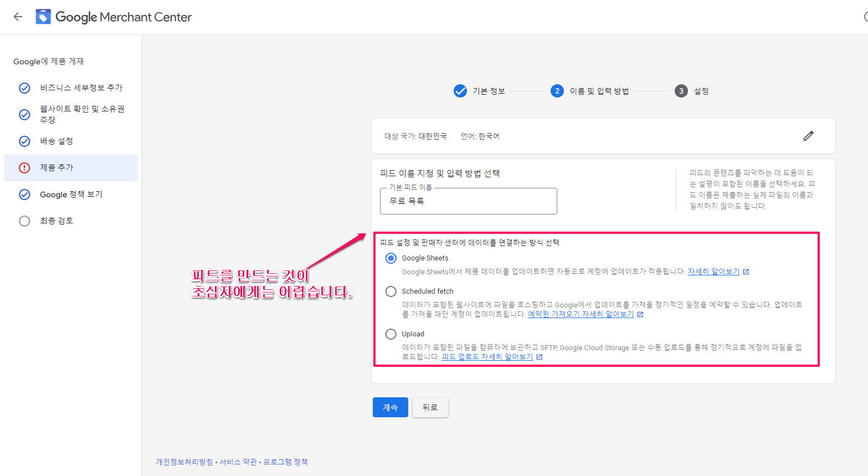Click the 뒤로 button

[x=430, y=407]
